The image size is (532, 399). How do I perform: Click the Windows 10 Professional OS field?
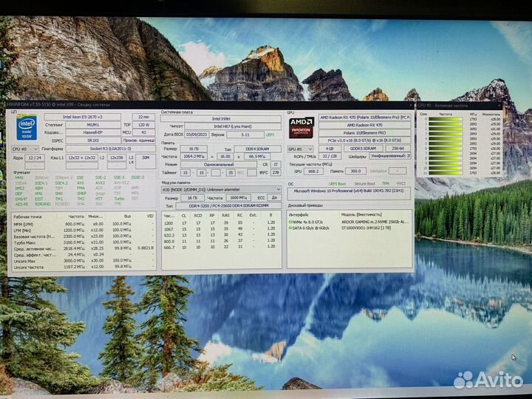pyautogui.click(x=349, y=191)
